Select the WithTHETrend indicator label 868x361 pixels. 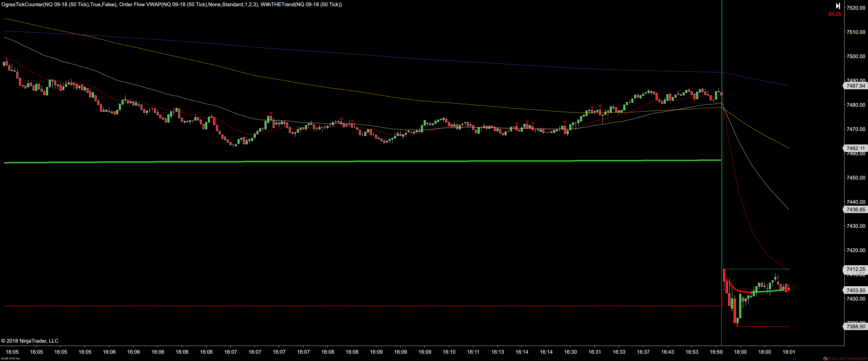[x=301, y=4]
